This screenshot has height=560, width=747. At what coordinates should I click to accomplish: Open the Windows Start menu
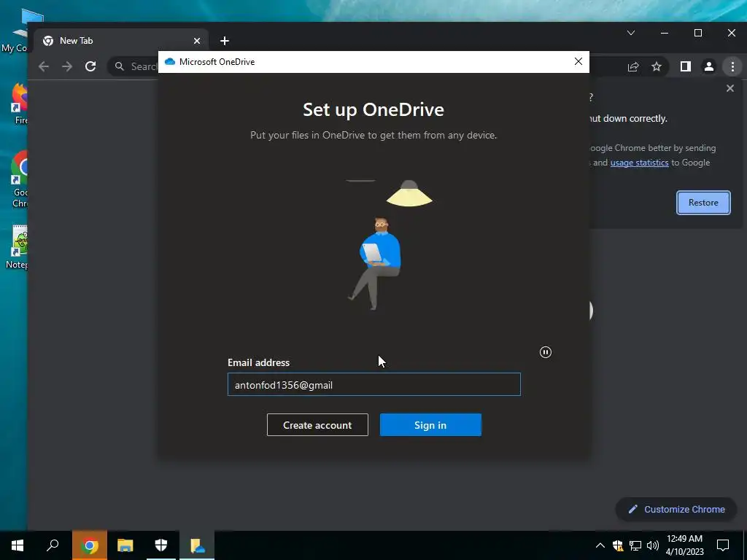point(18,545)
